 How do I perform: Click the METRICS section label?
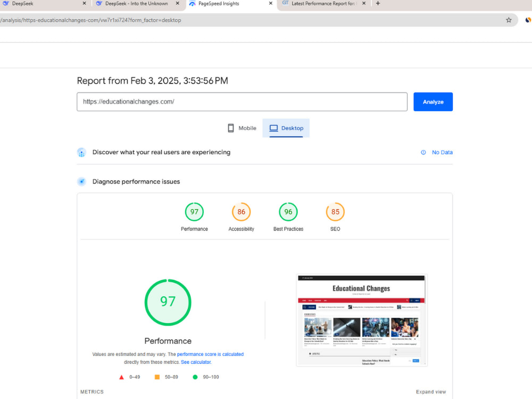(x=92, y=392)
